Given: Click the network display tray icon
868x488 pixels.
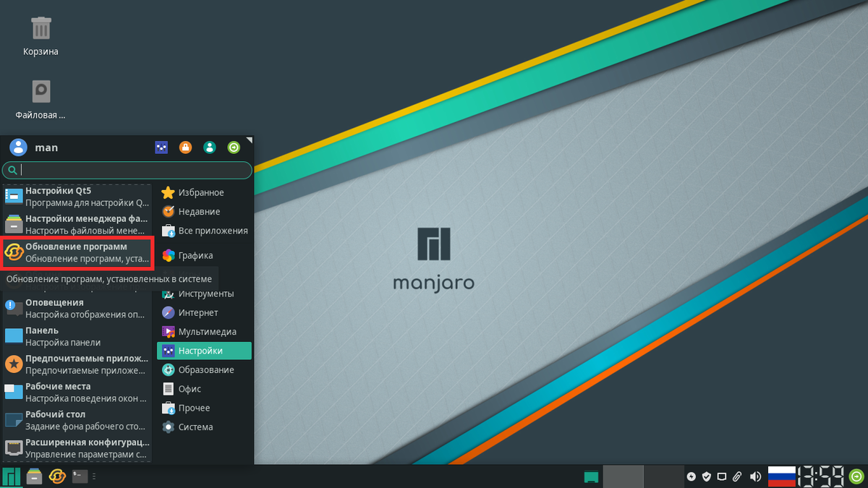Looking at the screenshot, I should [722, 476].
